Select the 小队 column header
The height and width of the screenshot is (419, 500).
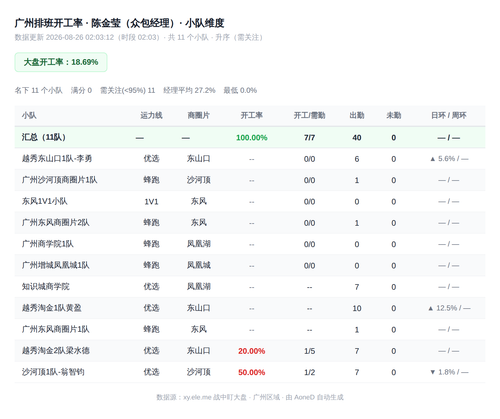pos(29,116)
